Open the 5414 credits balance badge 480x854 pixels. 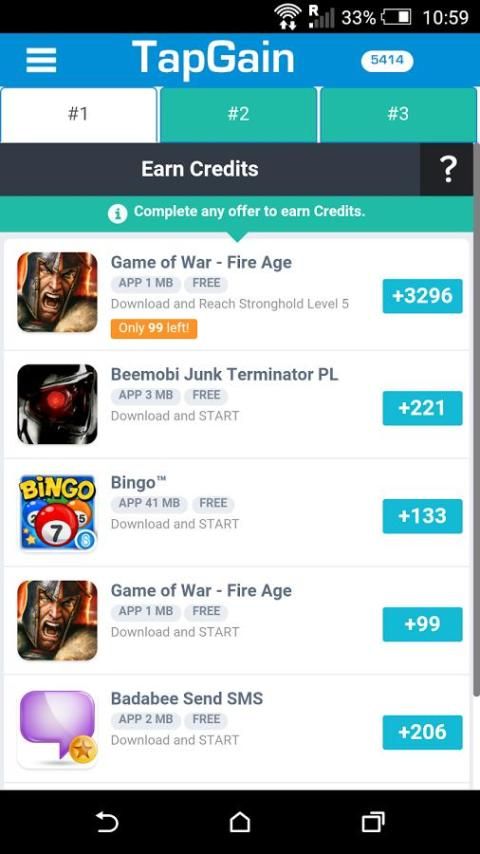point(387,61)
